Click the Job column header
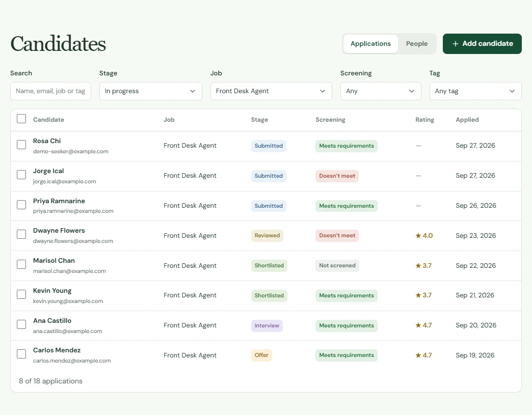The image size is (532, 415). (169, 120)
